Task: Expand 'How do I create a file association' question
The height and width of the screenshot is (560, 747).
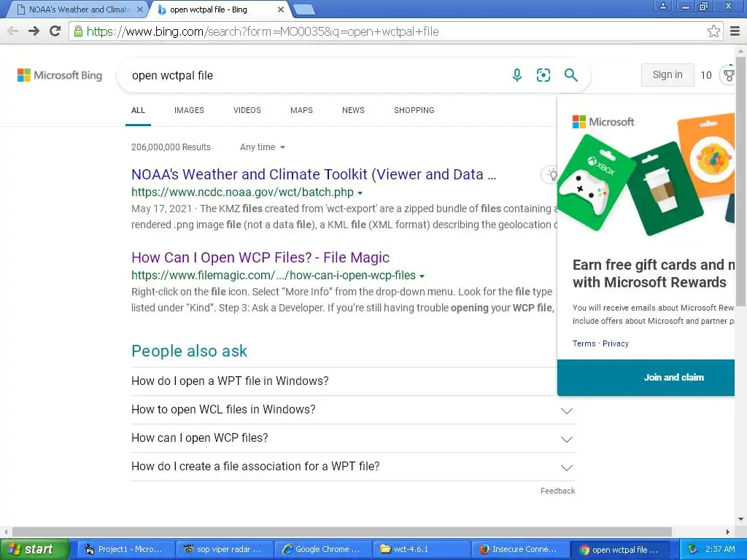Action: [x=353, y=467]
